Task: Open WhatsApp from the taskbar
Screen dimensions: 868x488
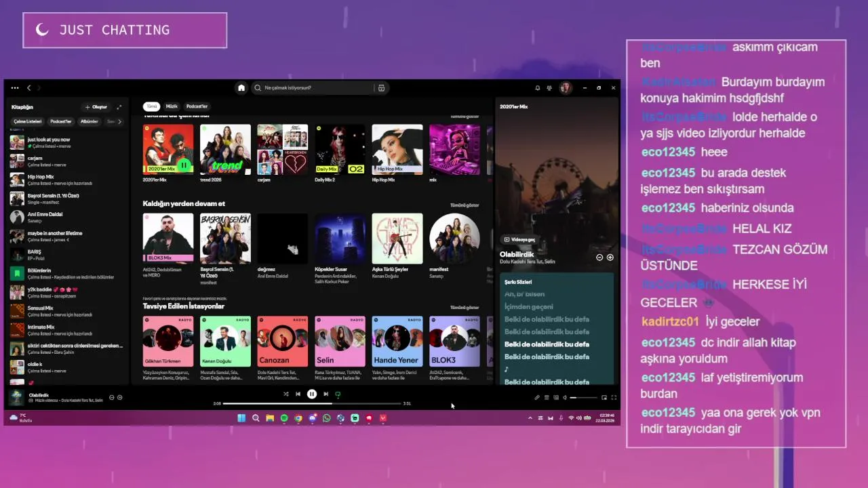Action: (x=326, y=418)
